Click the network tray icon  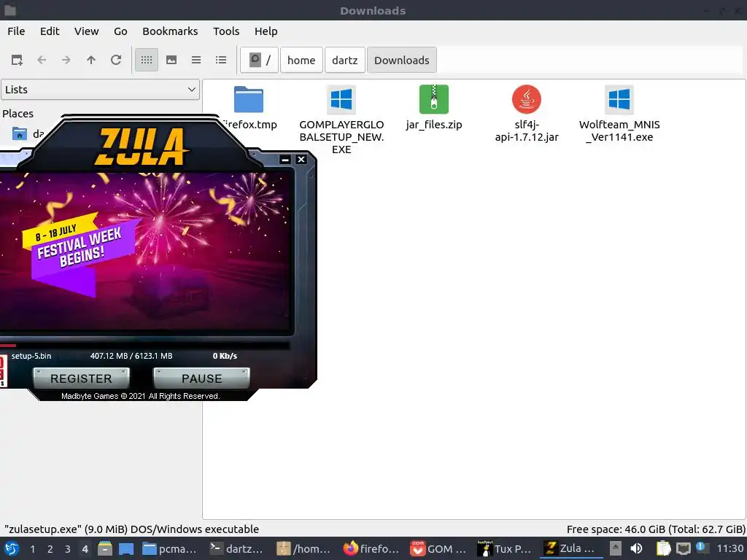(683, 548)
